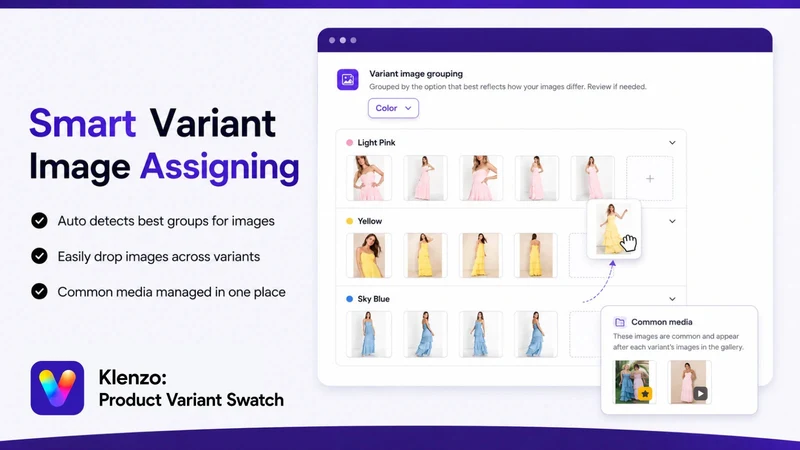800x450 pixels.
Task: Click the 'Yellow' group label
Action: click(x=370, y=221)
